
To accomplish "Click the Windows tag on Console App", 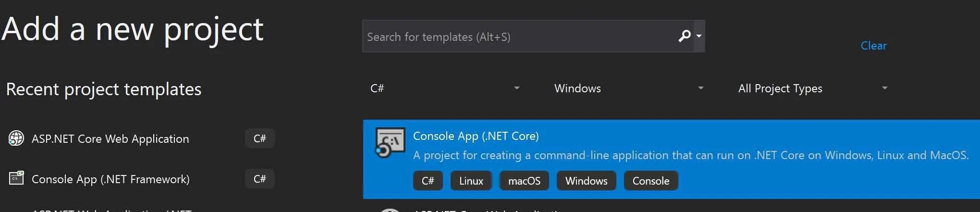I will point(586,181).
